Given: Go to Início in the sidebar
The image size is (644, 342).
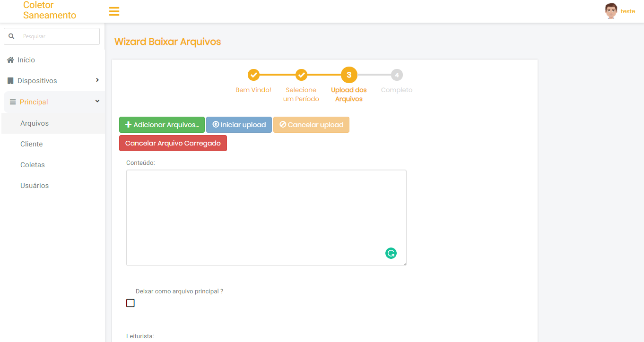Looking at the screenshot, I should point(26,60).
